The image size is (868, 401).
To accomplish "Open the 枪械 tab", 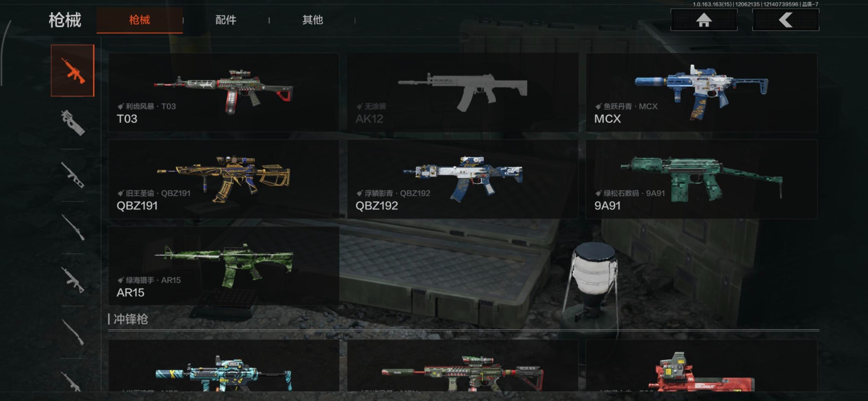I will tap(140, 20).
